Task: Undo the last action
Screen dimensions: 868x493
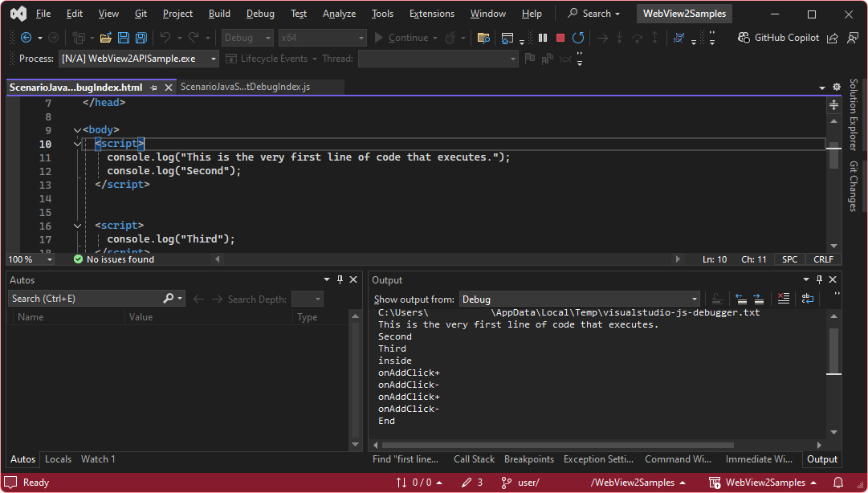Action: pos(168,37)
